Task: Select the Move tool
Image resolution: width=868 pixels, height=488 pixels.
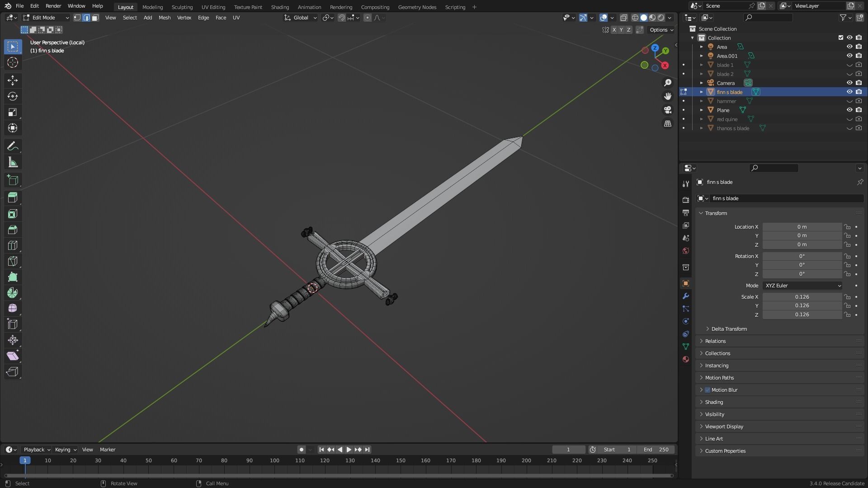Action: [13, 80]
